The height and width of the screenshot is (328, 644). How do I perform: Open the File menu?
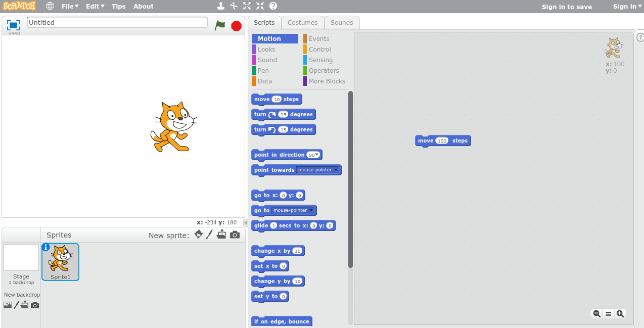point(70,7)
